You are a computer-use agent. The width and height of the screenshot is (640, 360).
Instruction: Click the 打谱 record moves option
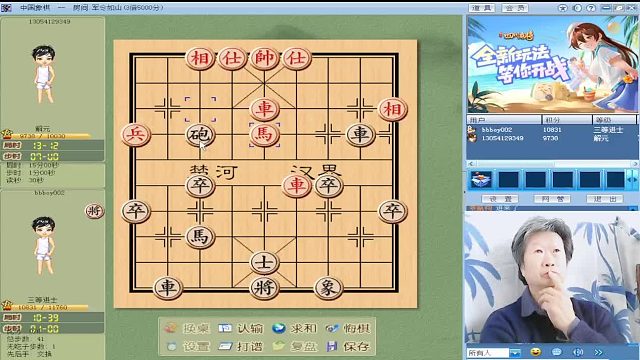240,346
